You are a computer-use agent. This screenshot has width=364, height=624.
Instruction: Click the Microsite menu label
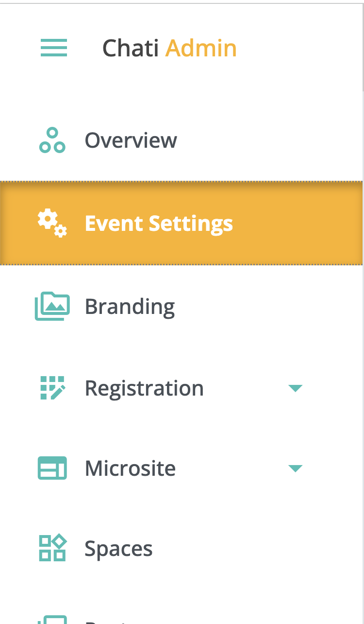(x=130, y=468)
